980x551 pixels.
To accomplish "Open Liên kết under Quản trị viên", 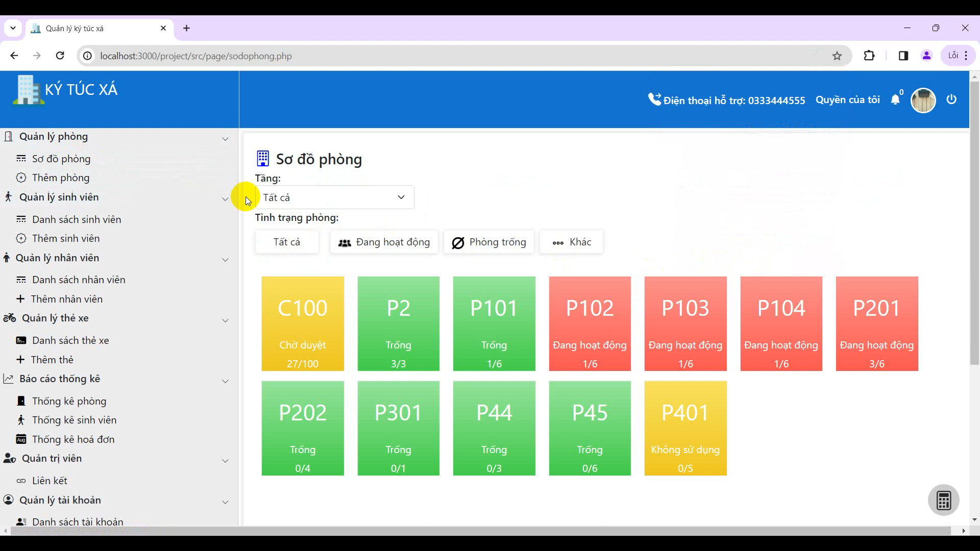I will 50,481.
